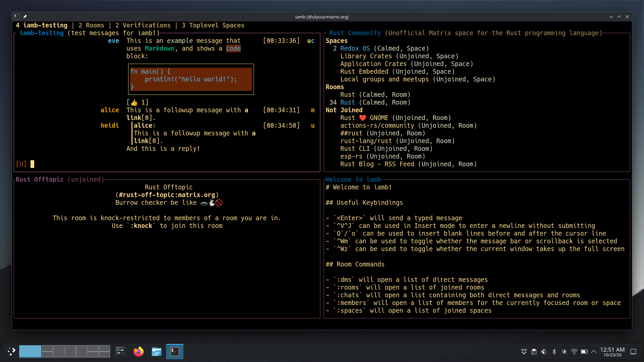Click the show desktop button
This screenshot has width=644, height=362.
tap(633, 352)
